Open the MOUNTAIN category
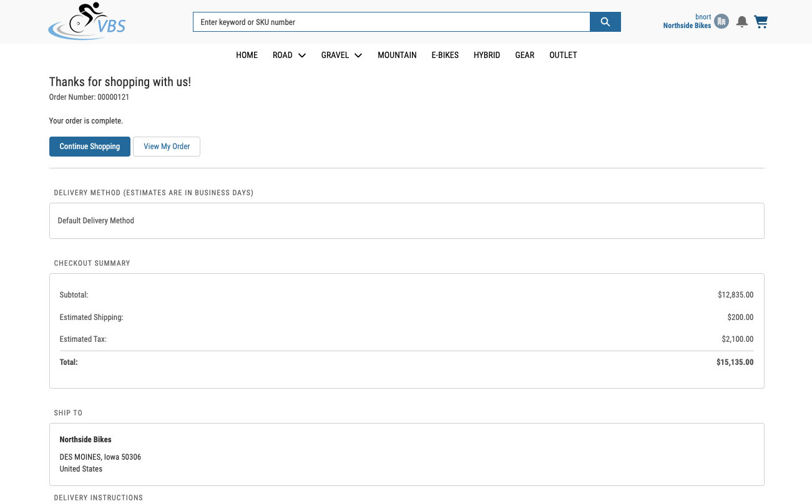 pyautogui.click(x=397, y=55)
